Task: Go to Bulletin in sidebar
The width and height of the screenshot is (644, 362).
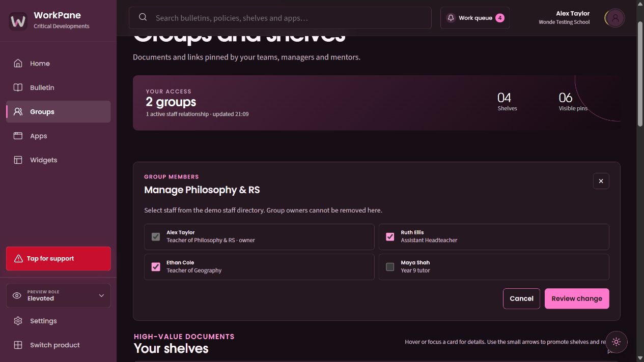Action: point(58,87)
